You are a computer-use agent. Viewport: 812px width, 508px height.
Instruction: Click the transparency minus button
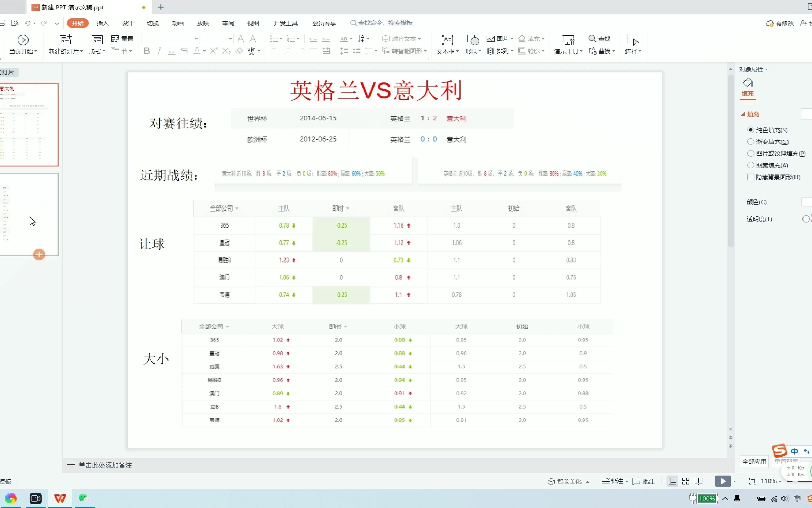tap(806, 219)
